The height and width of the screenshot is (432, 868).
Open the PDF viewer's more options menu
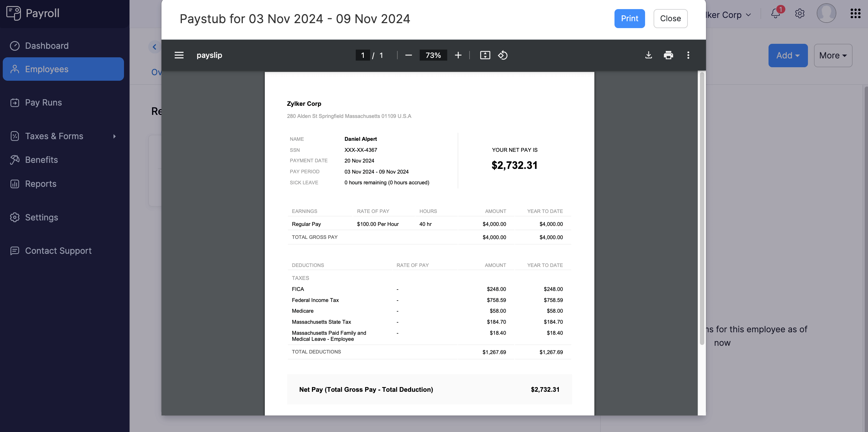[x=688, y=55]
